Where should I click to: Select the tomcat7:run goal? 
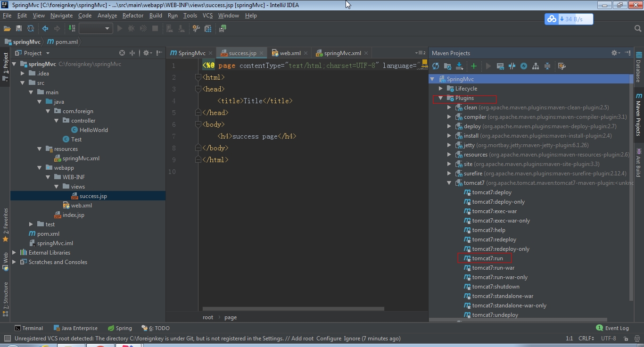tap(487, 258)
